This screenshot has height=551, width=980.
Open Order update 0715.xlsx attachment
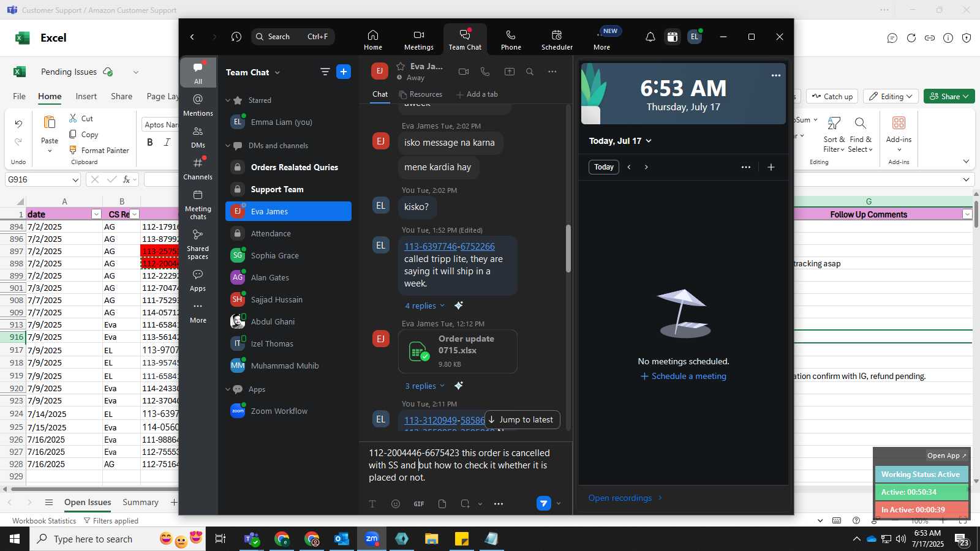point(458,351)
